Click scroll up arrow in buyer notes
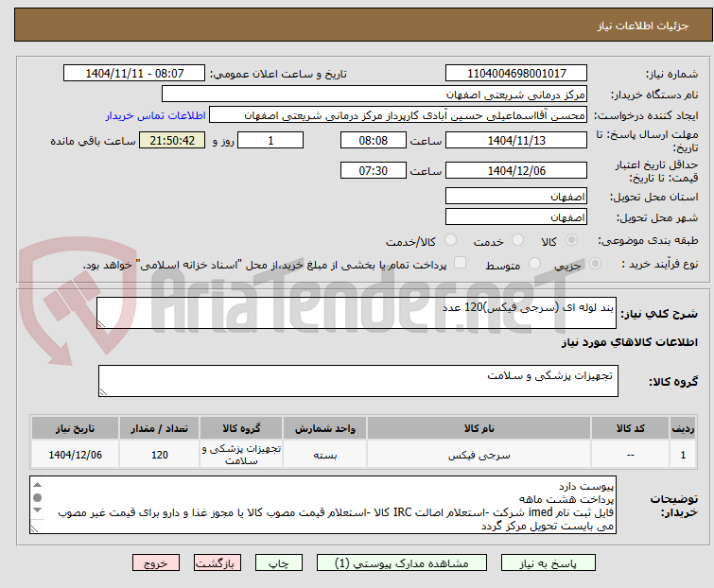Image resolution: width=714 pixels, height=588 pixels. coord(37,484)
